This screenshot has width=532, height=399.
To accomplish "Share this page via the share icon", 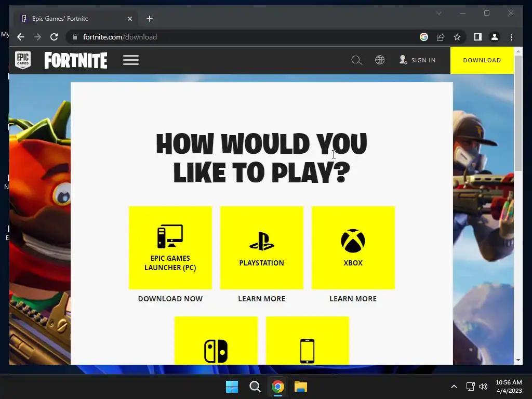I will point(441,37).
